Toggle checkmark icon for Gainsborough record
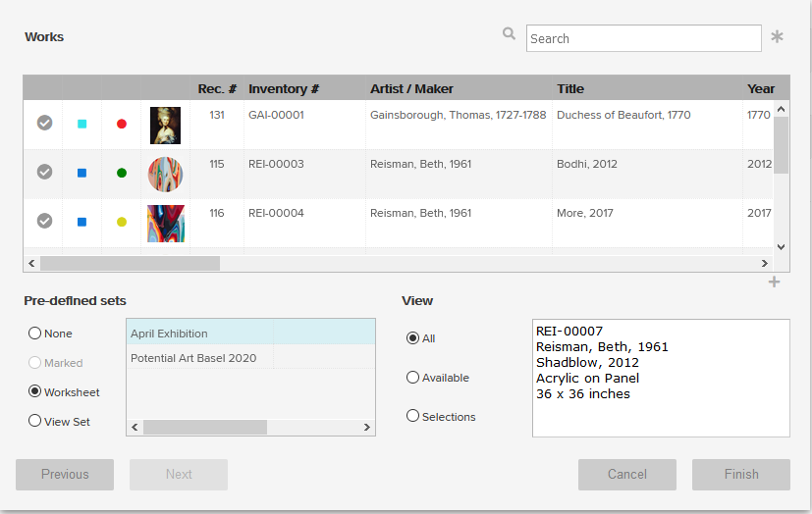Image resolution: width=812 pixels, height=514 pixels. click(44, 123)
